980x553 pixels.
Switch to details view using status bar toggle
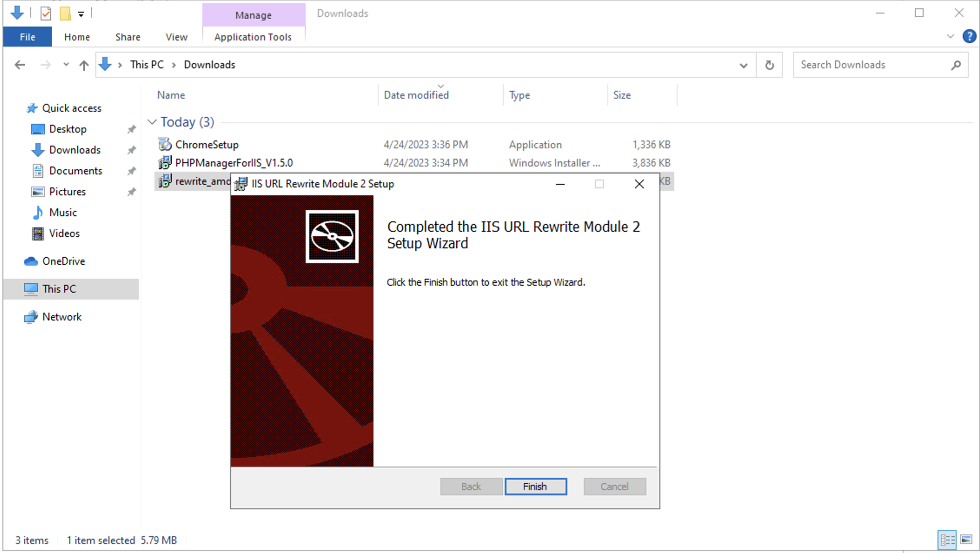pyautogui.click(x=947, y=540)
